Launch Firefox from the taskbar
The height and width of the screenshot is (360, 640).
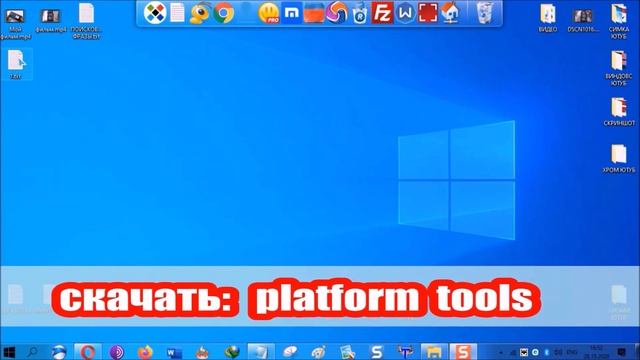click(145, 352)
